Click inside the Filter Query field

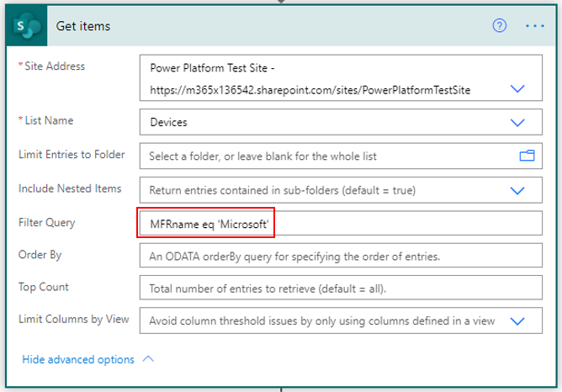click(341, 224)
